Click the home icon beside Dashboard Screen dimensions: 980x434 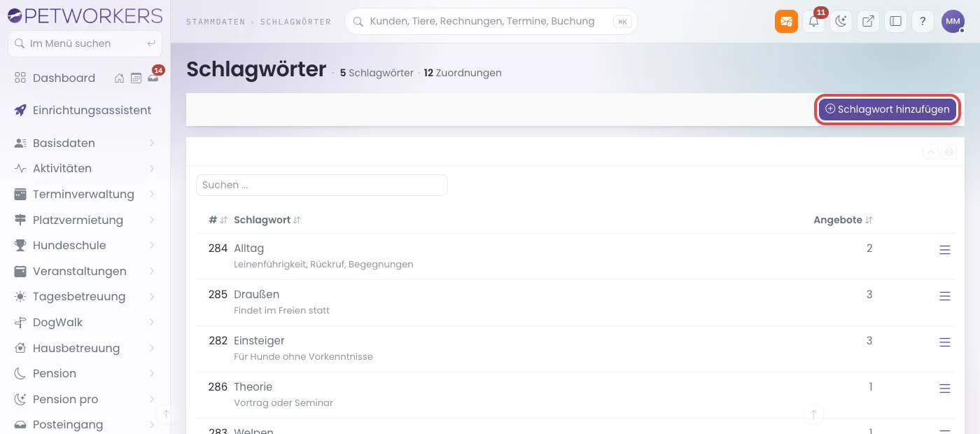120,78
